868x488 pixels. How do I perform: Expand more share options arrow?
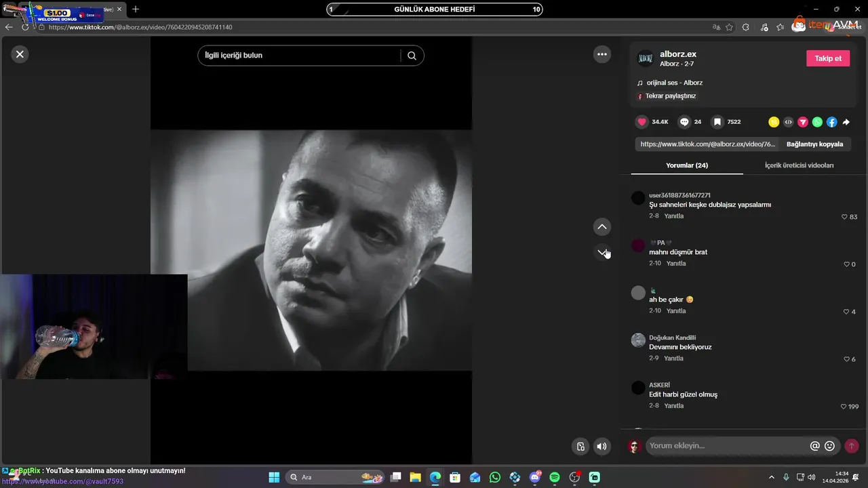[846, 122]
